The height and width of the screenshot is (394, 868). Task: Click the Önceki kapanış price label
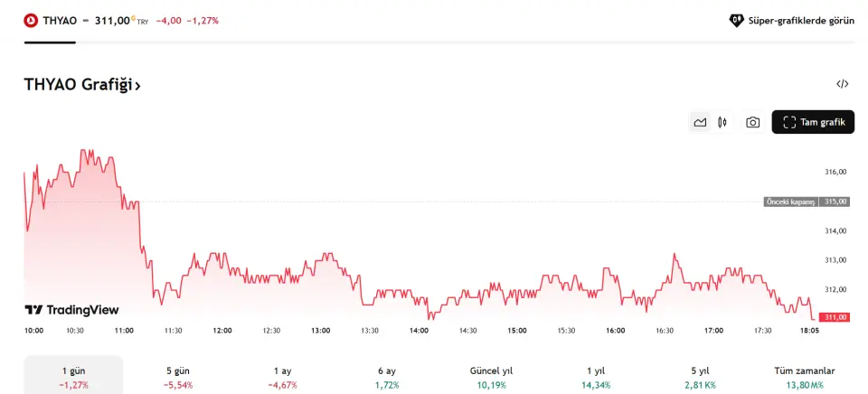[x=790, y=202]
